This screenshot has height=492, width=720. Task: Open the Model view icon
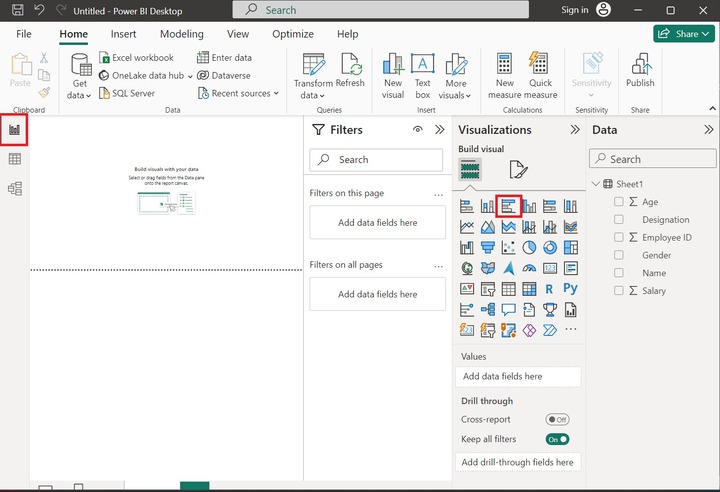coord(15,188)
